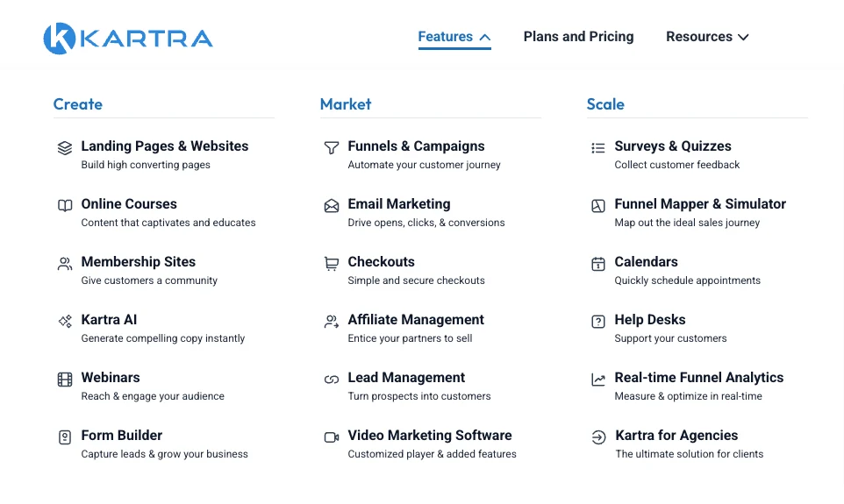Open Checkouts feature page
The height and width of the screenshot is (504, 844).
(381, 262)
